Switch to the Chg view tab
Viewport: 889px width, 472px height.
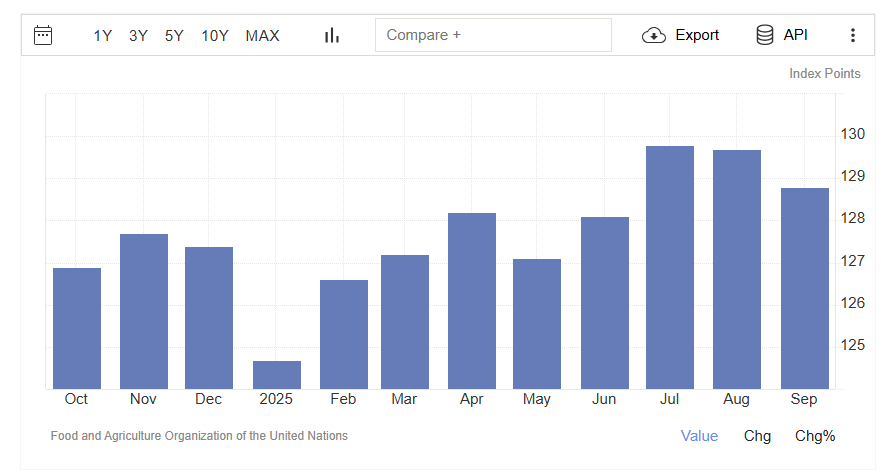tap(757, 436)
